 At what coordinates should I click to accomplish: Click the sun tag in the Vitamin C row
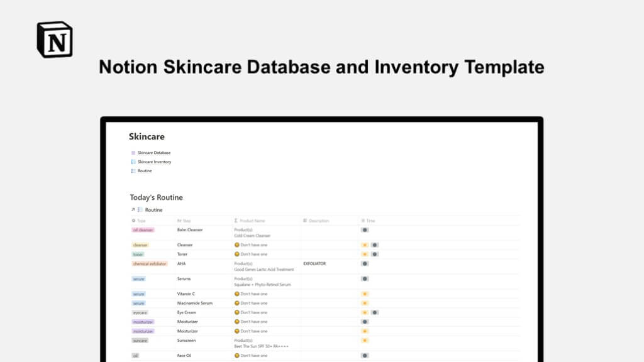[365, 294]
